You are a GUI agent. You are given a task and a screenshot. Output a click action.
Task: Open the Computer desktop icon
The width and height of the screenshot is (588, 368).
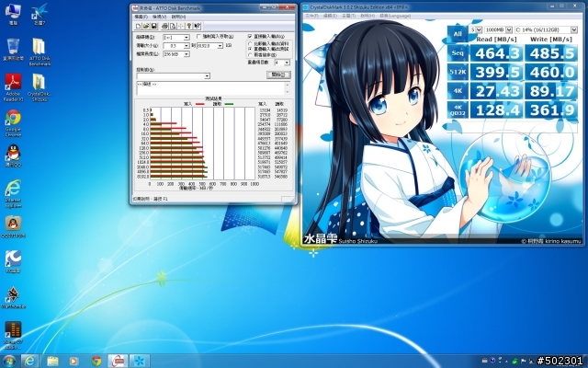click(13, 15)
